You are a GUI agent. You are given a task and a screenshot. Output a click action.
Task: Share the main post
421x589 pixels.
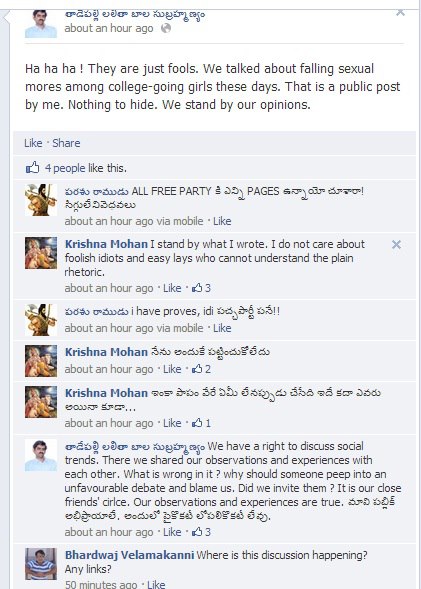pyautogui.click(x=66, y=143)
